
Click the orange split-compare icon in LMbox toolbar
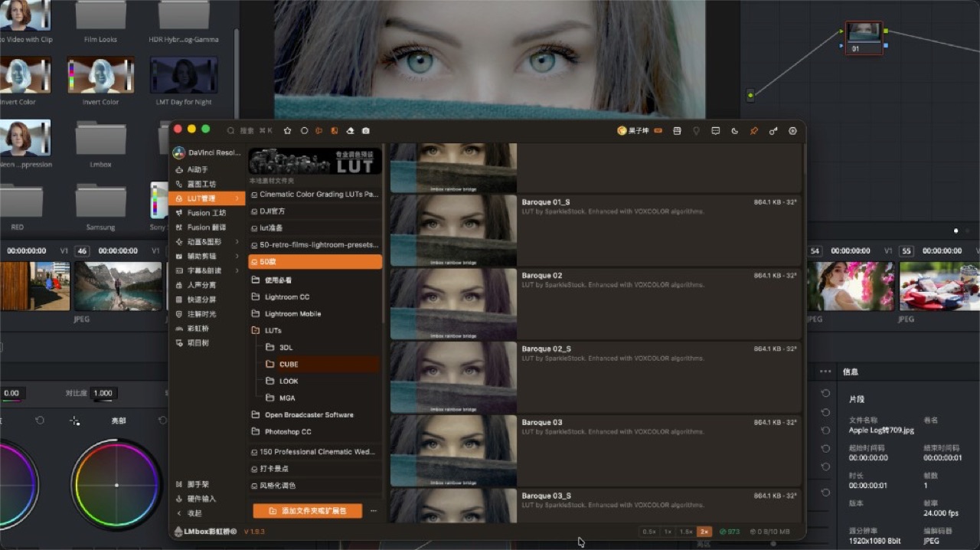(x=319, y=131)
